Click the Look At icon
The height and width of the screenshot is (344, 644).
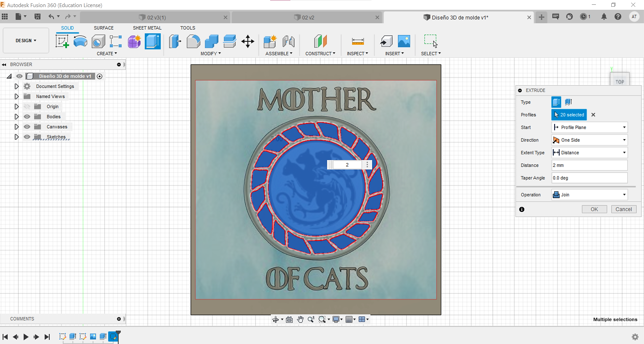pos(289,319)
